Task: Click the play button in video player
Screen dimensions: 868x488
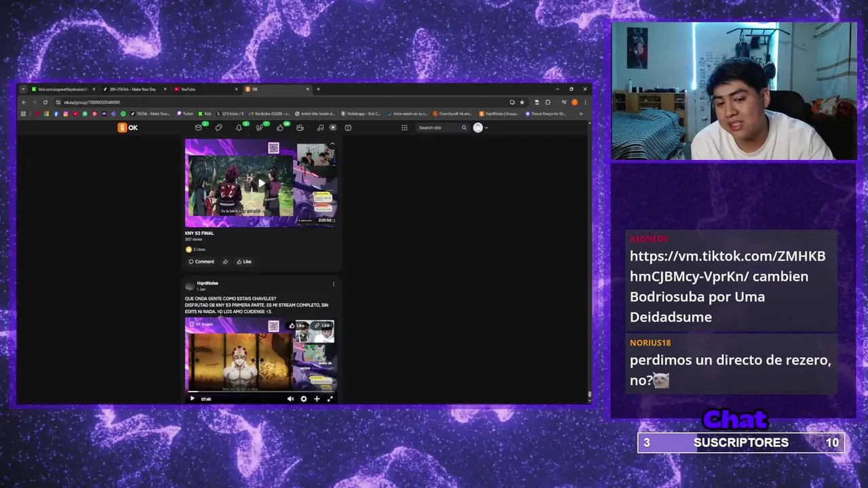Action: [192, 399]
